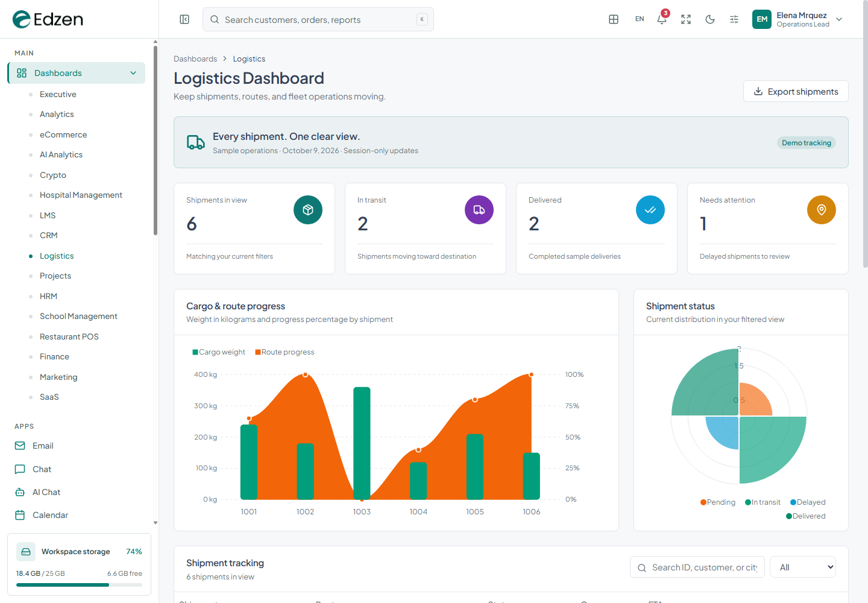Open Restaurant POS dashboard link

(x=69, y=336)
